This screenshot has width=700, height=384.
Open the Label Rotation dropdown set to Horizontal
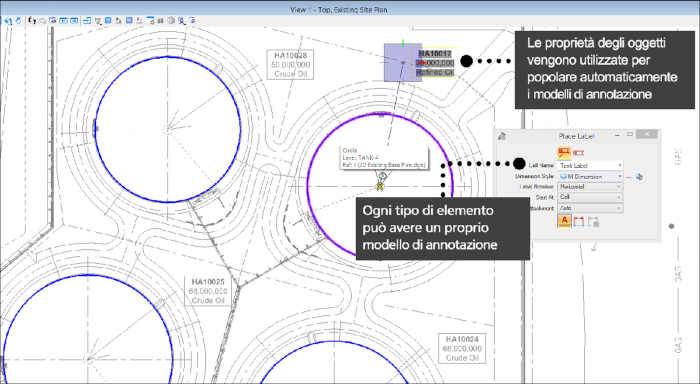coord(591,187)
